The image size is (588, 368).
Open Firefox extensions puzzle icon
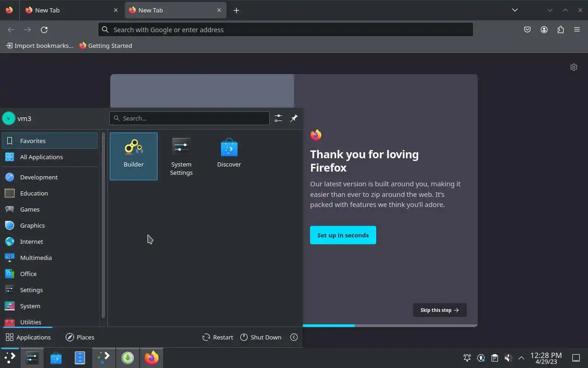point(560,29)
